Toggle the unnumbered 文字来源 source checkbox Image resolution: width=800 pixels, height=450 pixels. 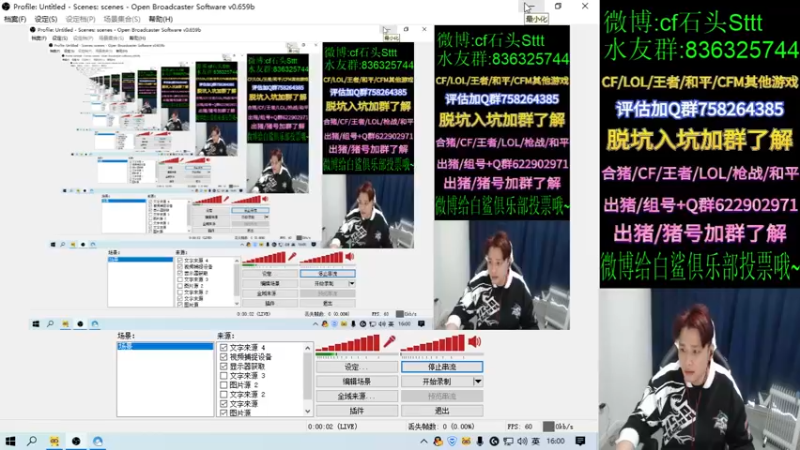tap(223, 404)
